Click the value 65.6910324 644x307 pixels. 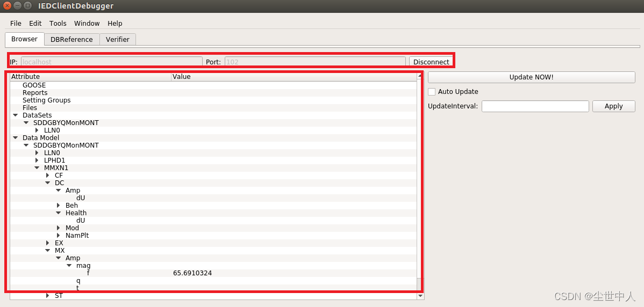click(x=192, y=273)
